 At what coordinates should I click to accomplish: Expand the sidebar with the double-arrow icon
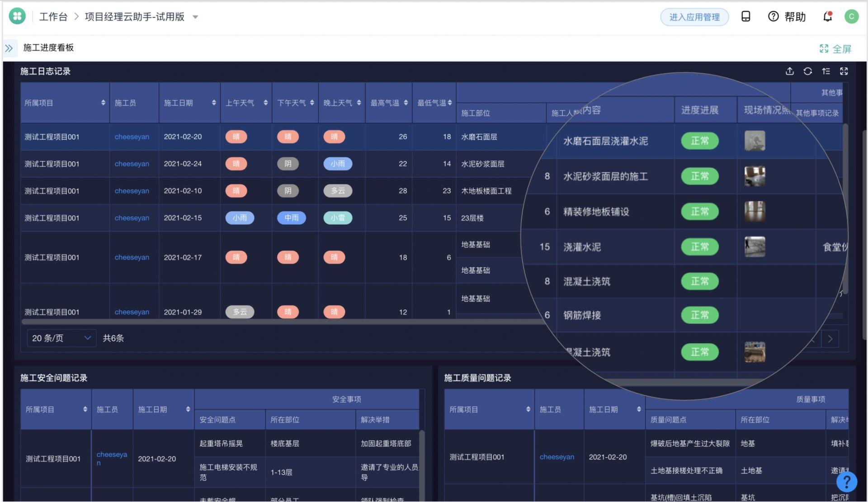(x=9, y=48)
